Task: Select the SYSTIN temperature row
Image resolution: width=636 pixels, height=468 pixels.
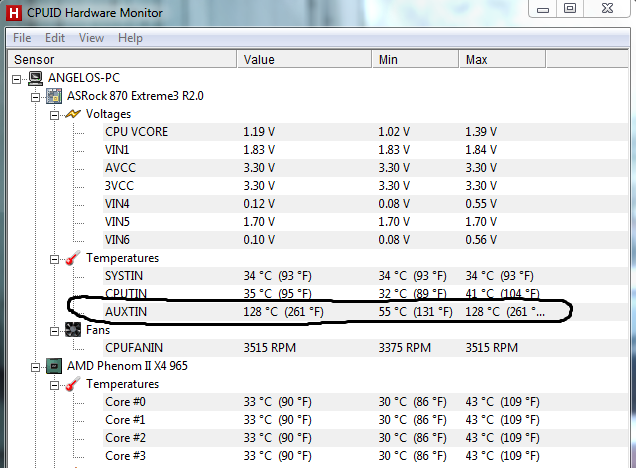Action: (x=365, y=276)
